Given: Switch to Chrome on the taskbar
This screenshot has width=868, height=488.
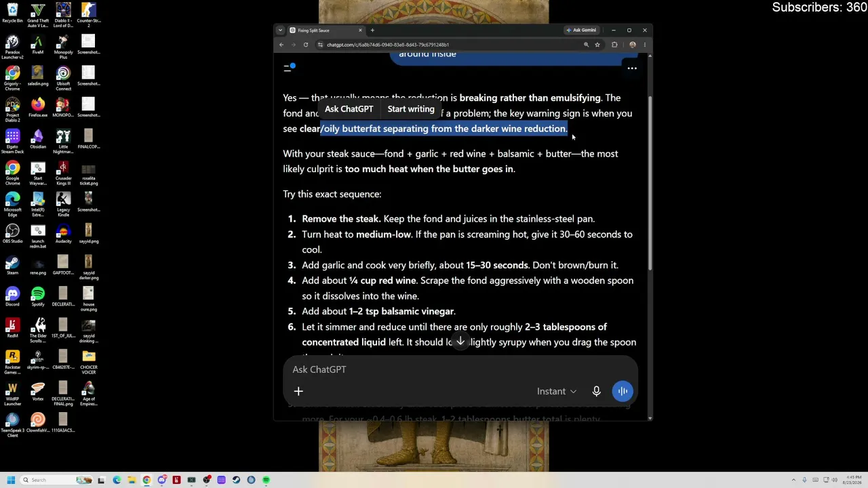Looking at the screenshot, I should [x=146, y=480].
